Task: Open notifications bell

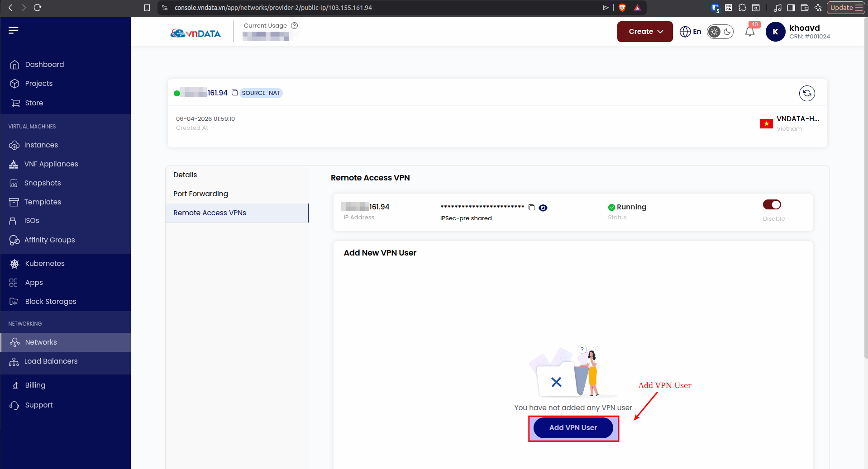Action: (x=750, y=32)
